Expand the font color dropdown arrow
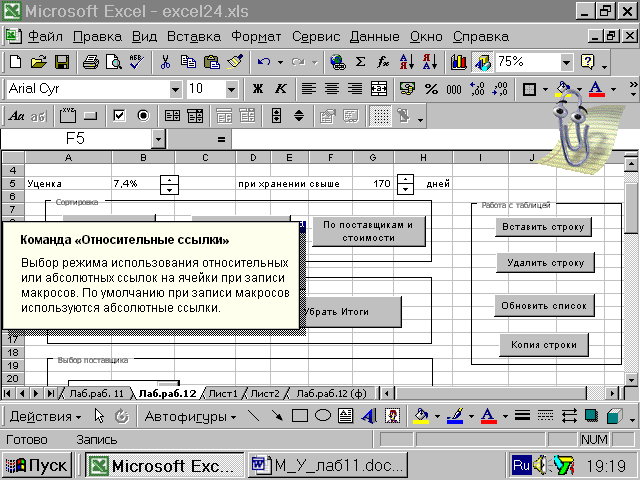The width and height of the screenshot is (640, 480). tap(613, 89)
